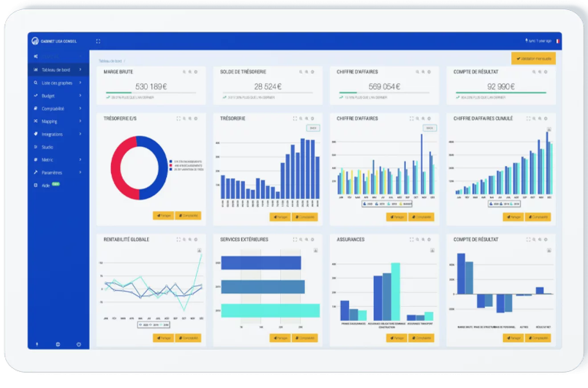Screen dimensions: 588x388
Task: Click the fullscreen icon in the top header bar
Action: [x=98, y=41]
